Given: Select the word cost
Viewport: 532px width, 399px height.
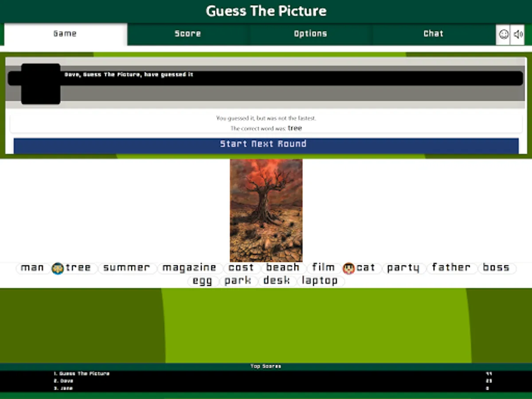Looking at the screenshot, I should [x=241, y=268].
